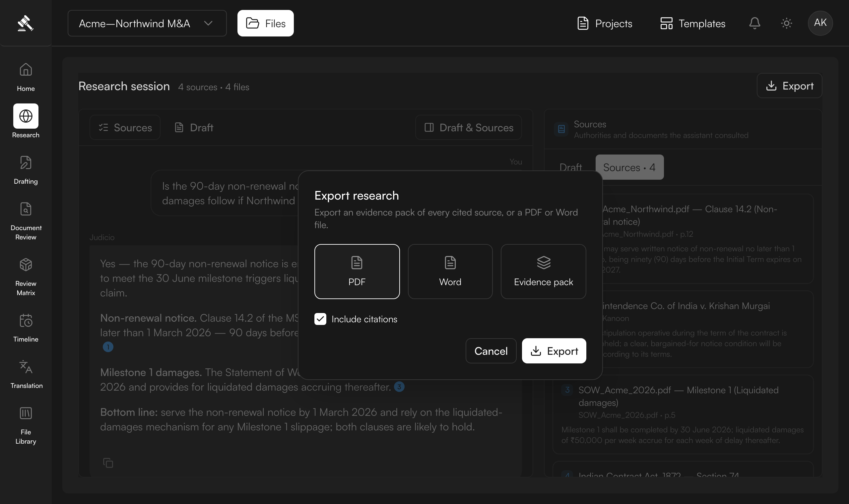Click the Include citations label
The width and height of the screenshot is (849, 504).
click(x=364, y=319)
